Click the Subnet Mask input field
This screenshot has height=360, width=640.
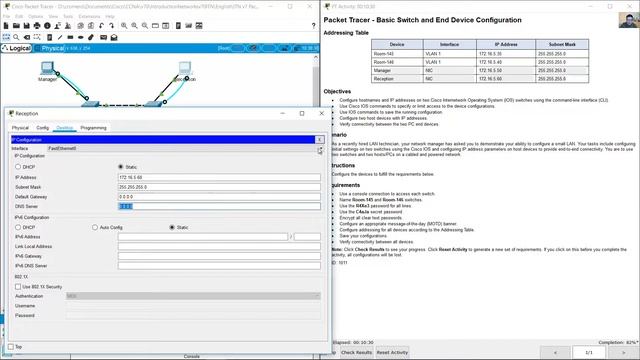click(x=219, y=187)
